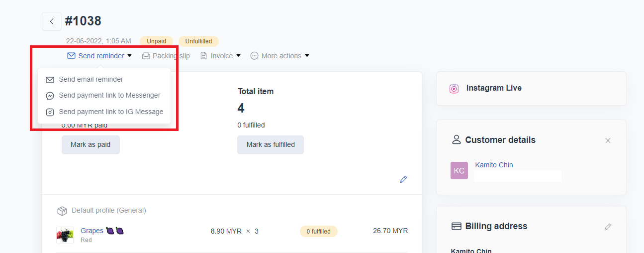Click the Mark as fulfilled button

(x=271, y=144)
